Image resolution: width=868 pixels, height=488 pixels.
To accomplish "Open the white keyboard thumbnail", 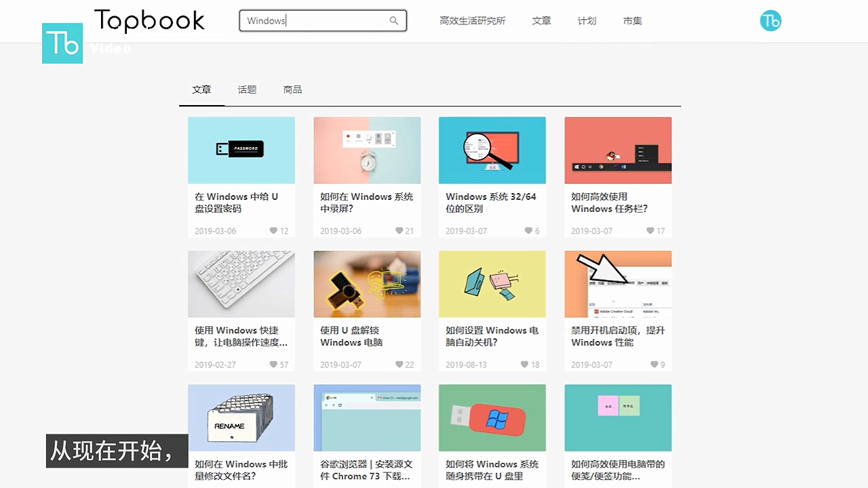I will point(241,284).
